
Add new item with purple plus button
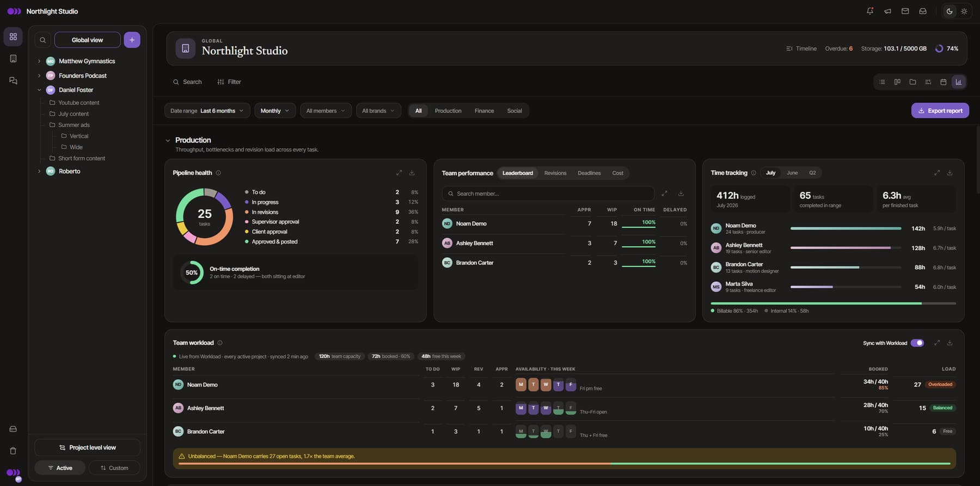[x=132, y=40]
